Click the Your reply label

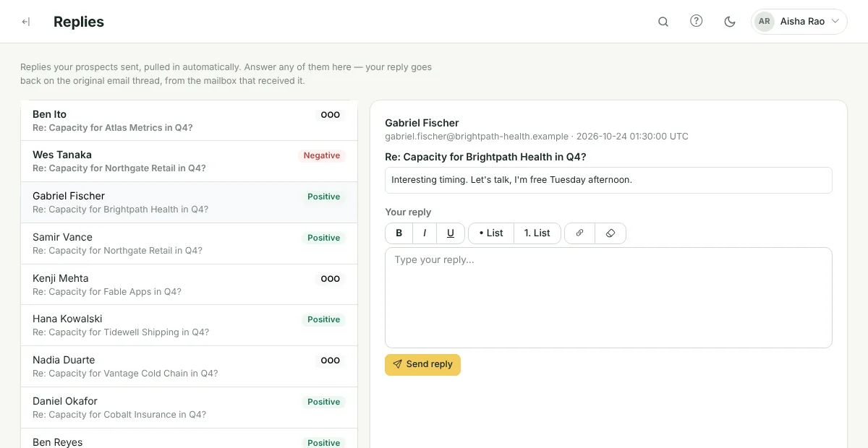tap(408, 212)
